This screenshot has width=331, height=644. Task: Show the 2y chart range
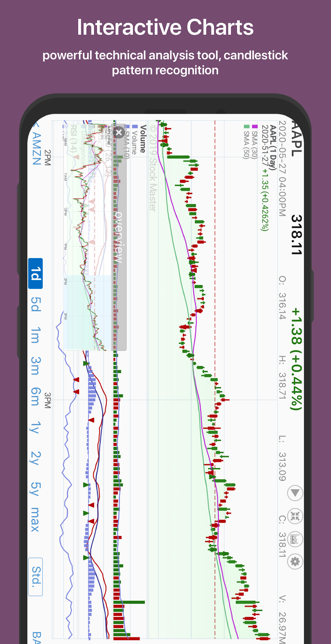pyautogui.click(x=35, y=458)
